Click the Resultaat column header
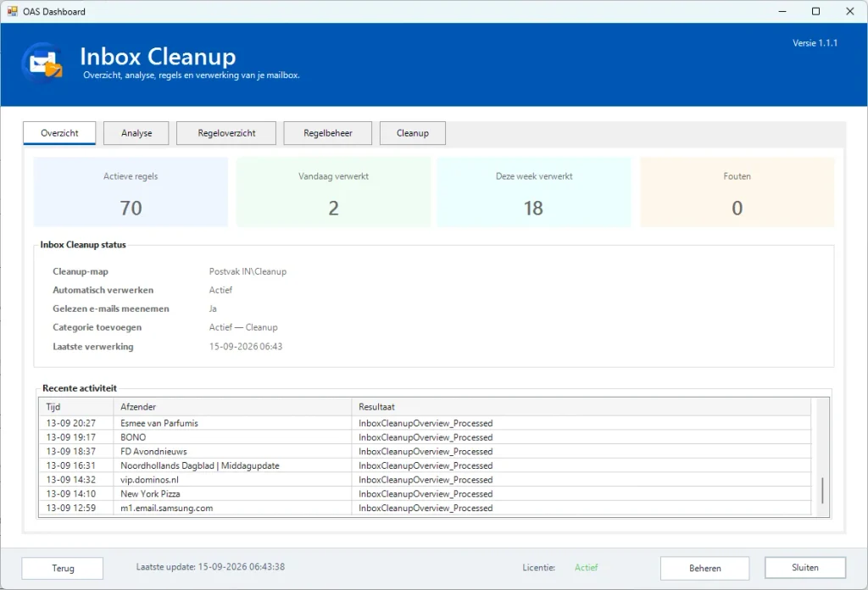 pyautogui.click(x=581, y=407)
